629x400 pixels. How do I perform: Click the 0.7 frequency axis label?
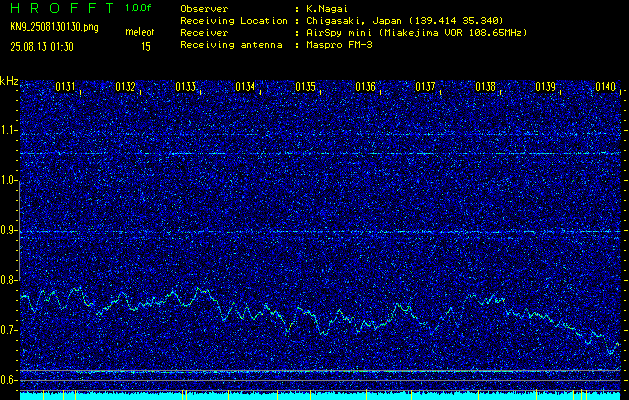pyautogui.click(x=8, y=330)
